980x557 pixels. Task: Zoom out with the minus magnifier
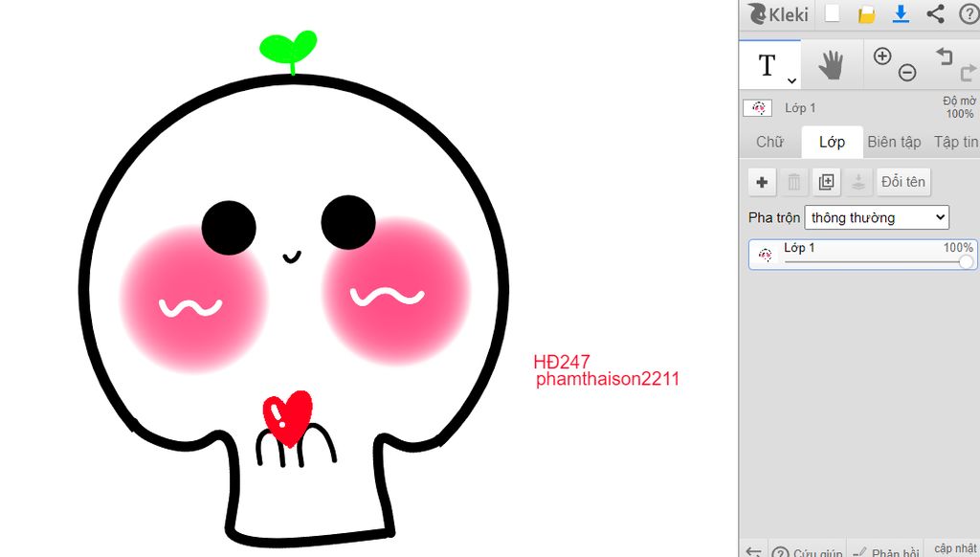point(907,73)
